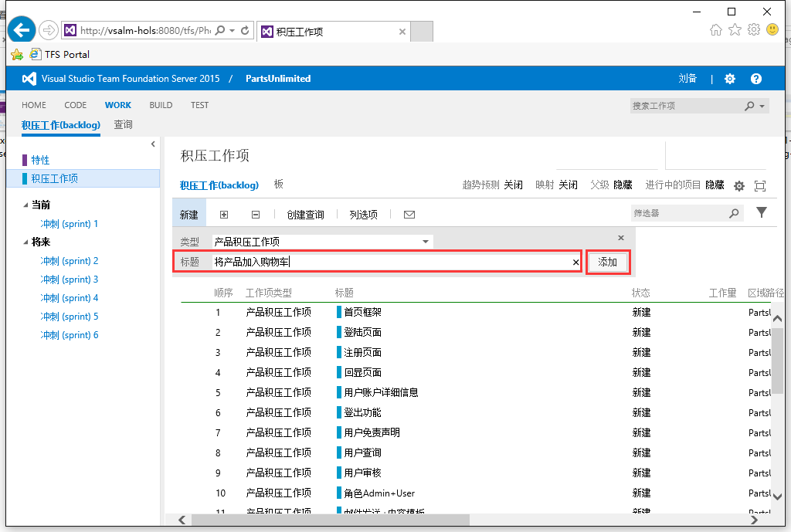Viewport: 791px width, 532px height.
Task: Click the 新建 toolbar button
Action: pyautogui.click(x=189, y=215)
